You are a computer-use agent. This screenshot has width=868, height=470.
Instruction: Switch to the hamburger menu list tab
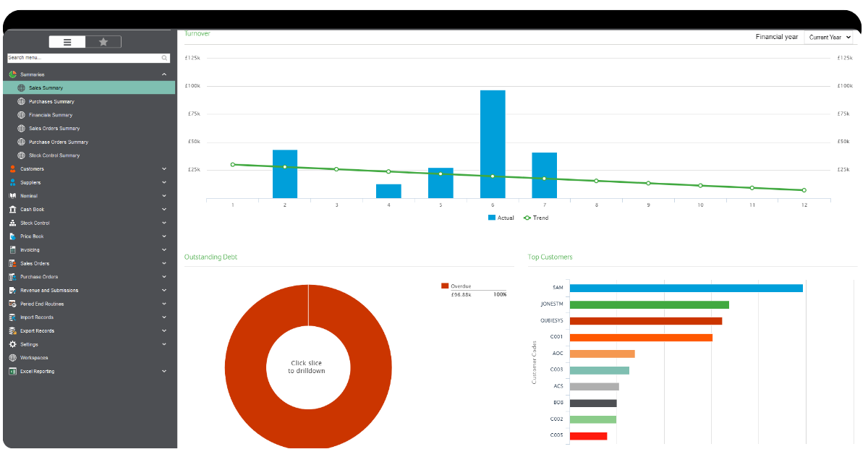coord(67,42)
